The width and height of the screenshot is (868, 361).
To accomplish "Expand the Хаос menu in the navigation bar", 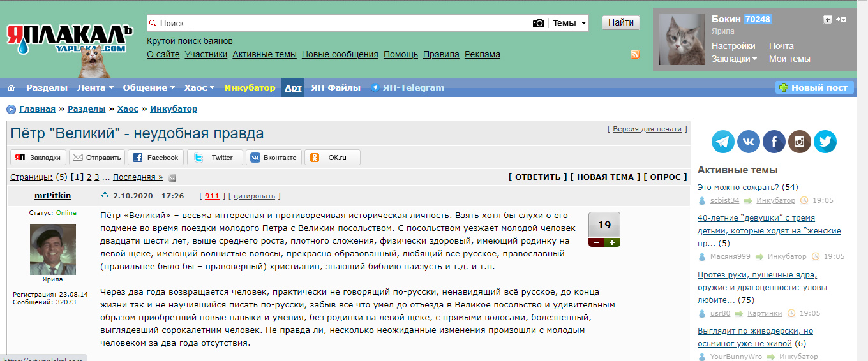I will tap(199, 87).
